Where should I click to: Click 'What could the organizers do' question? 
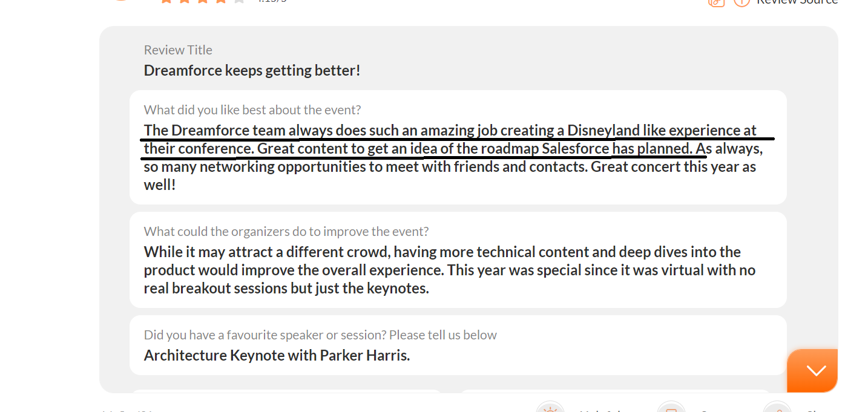tap(286, 231)
